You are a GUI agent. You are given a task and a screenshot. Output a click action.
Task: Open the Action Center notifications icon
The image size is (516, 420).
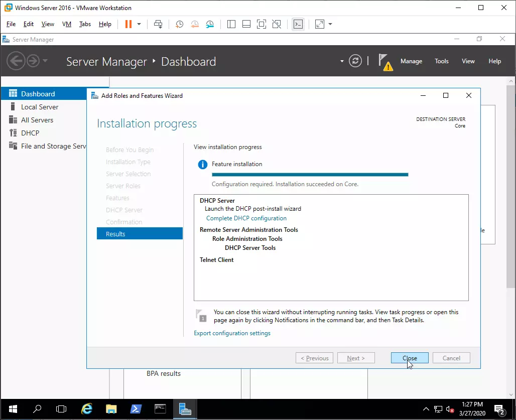[499, 409]
